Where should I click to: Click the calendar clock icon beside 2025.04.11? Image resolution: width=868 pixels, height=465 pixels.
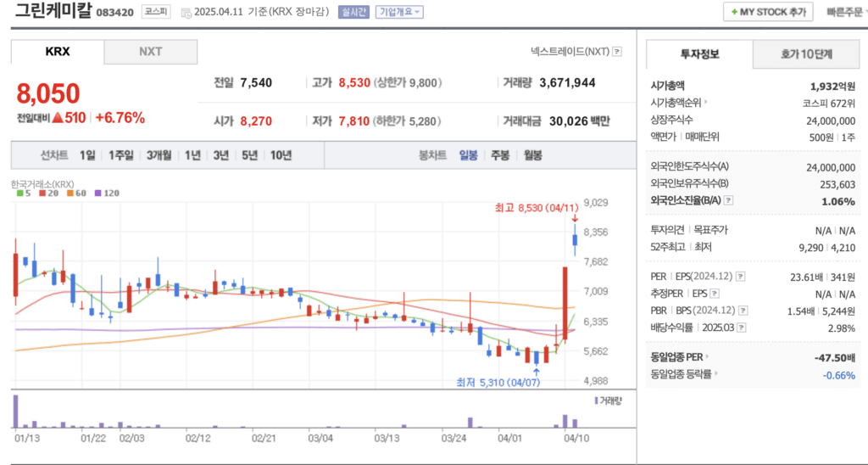pos(186,12)
